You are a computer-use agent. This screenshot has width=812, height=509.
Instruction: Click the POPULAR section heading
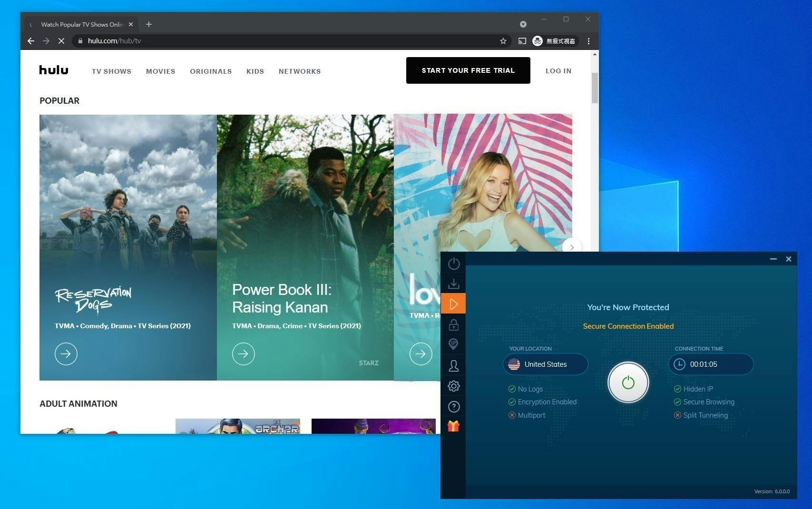click(59, 101)
